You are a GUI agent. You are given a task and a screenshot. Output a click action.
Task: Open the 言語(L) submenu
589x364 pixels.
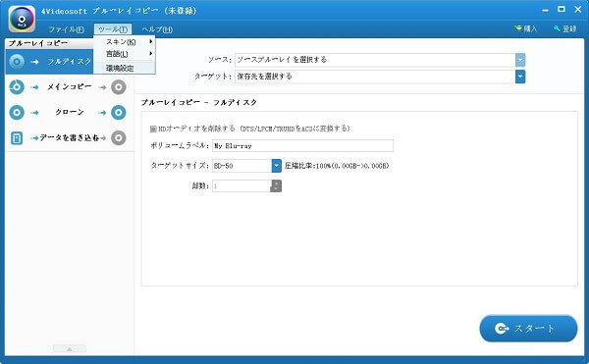click(125, 54)
